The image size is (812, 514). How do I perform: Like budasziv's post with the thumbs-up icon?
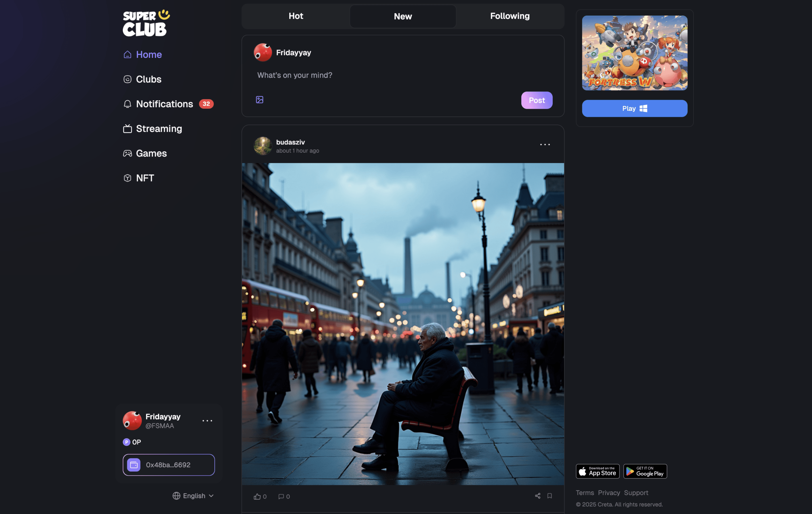257,496
